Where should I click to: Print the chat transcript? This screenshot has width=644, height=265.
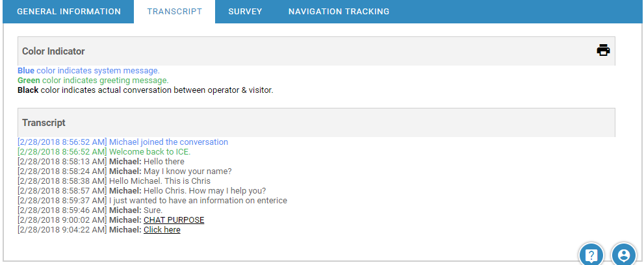coord(603,51)
